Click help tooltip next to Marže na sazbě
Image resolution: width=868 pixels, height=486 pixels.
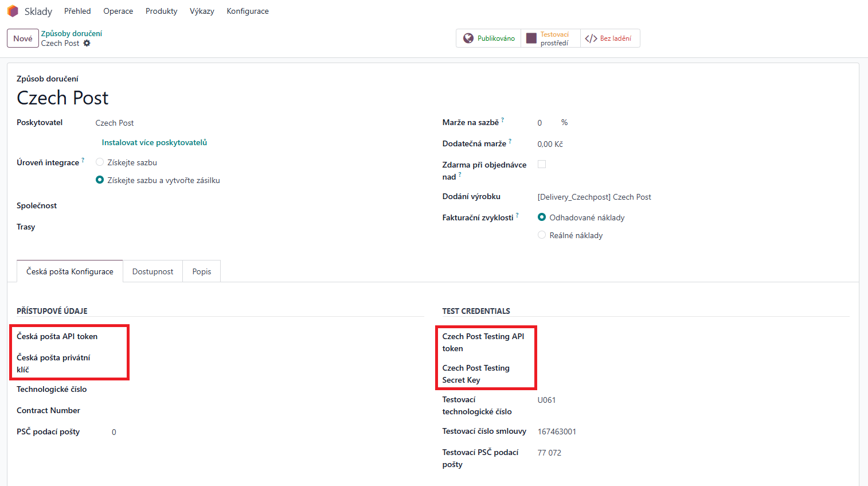pos(503,120)
